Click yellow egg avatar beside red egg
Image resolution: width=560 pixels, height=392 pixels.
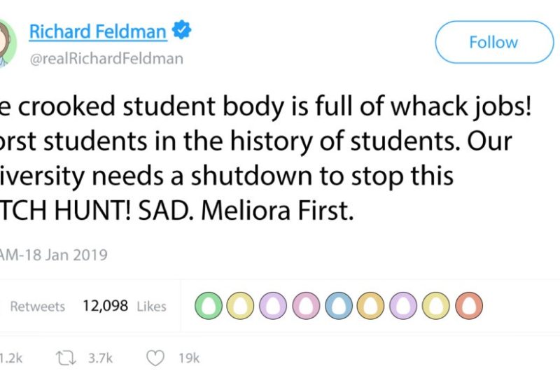435,306
